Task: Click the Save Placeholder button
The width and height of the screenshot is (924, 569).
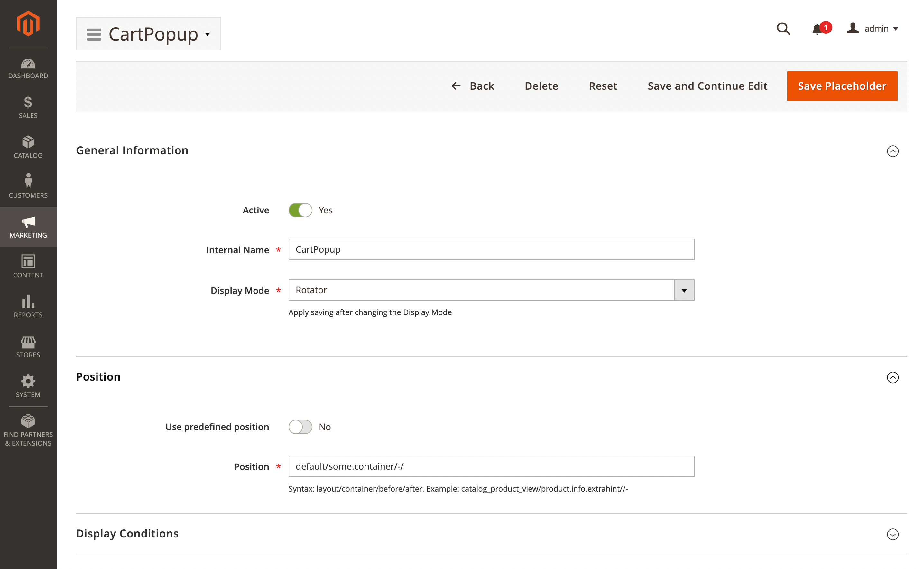Action: 842,86
